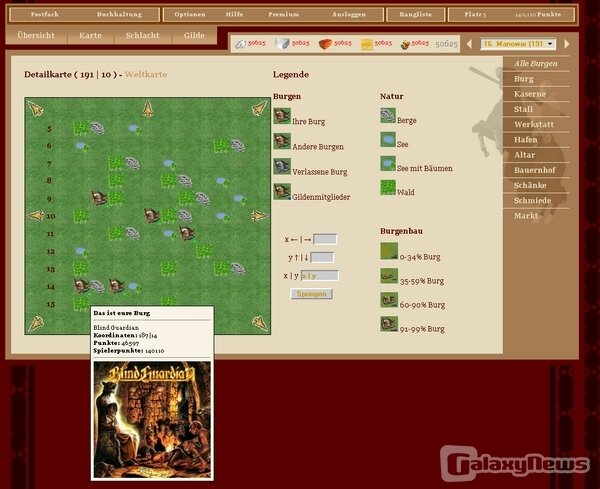Screen dimensions: 600x489
Task: Click the Verlassene Burg legend icon
Action: [282, 166]
